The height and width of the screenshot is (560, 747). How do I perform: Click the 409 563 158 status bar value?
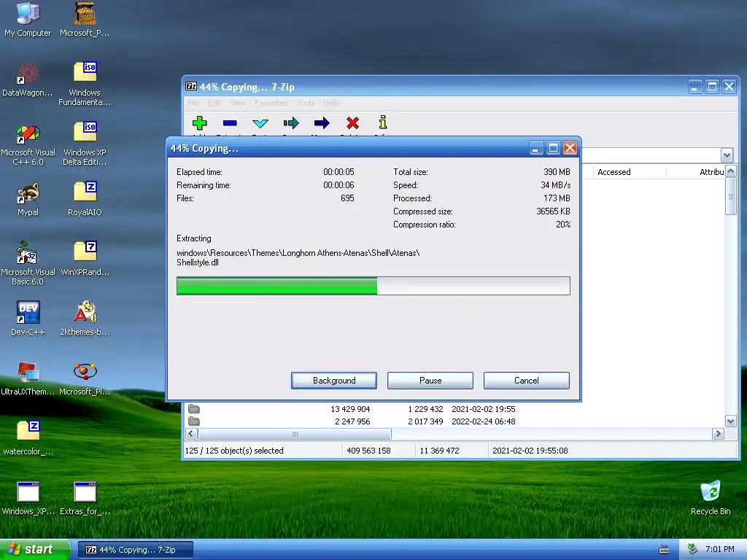point(368,451)
